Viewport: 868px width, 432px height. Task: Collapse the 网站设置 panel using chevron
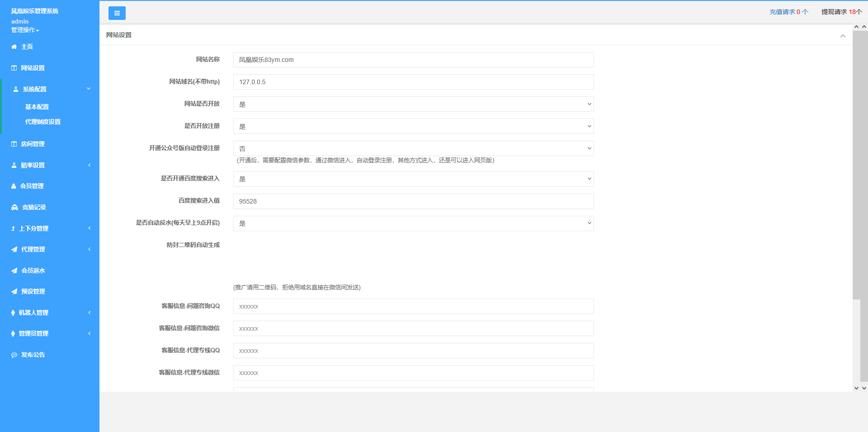point(843,36)
